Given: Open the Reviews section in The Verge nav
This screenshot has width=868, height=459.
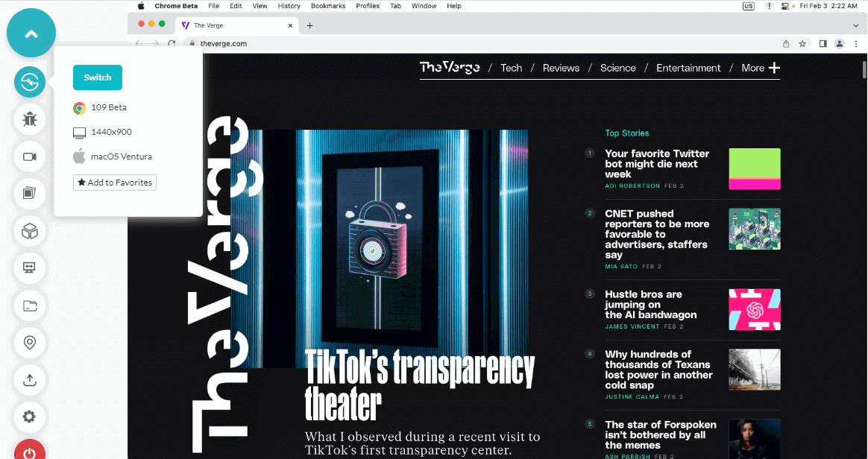Looking at the screenshot, I should 561,68.
